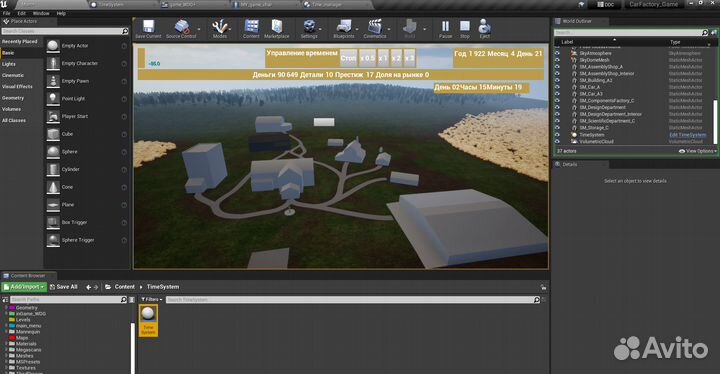Open the File menu
This screenshot has height=374, width=720.
coord(6,14)
